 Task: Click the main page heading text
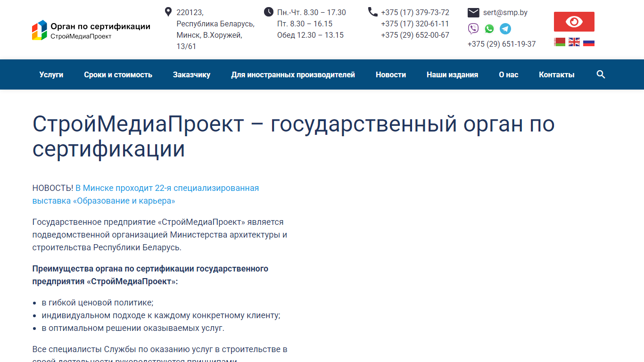(293, 137)
